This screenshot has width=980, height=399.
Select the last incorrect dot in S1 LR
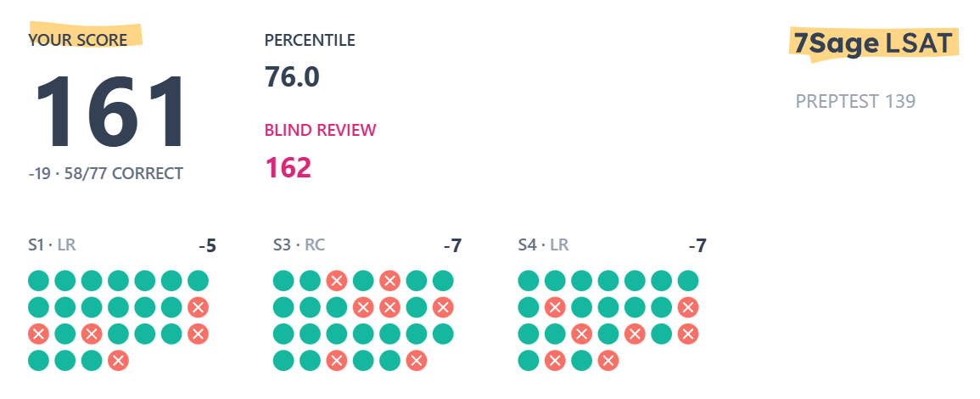[118, 361]
